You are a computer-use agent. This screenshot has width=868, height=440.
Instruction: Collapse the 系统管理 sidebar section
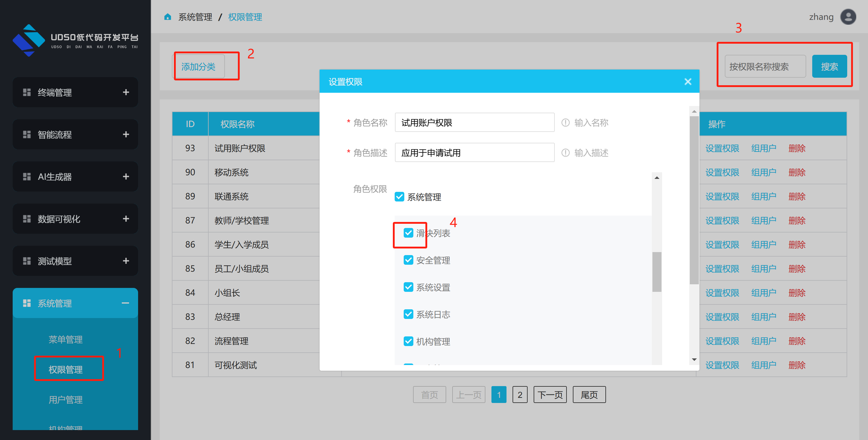point(125,303)
